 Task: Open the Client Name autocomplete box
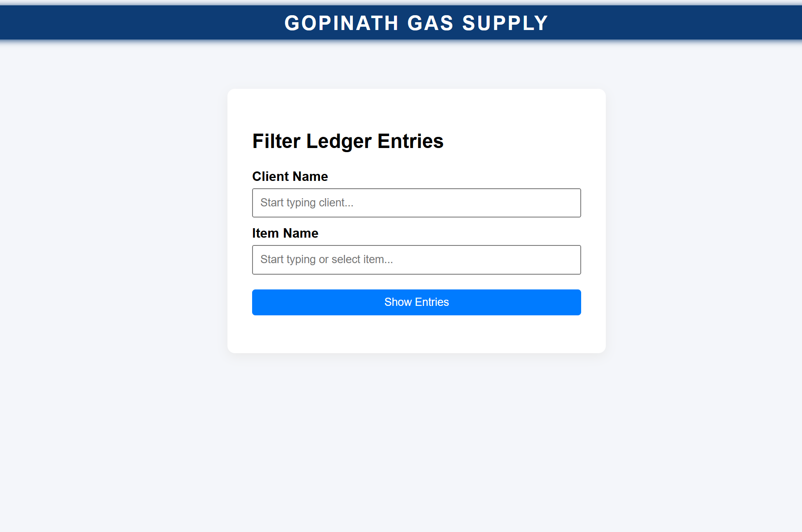[x=416, y=203]
